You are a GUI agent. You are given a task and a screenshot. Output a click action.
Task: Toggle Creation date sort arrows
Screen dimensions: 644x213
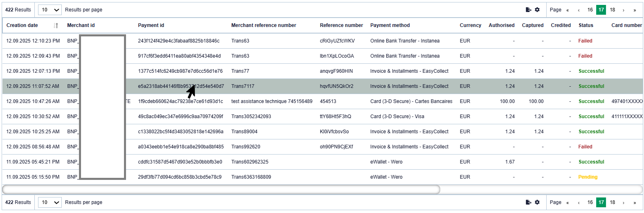tap(56, 25)
